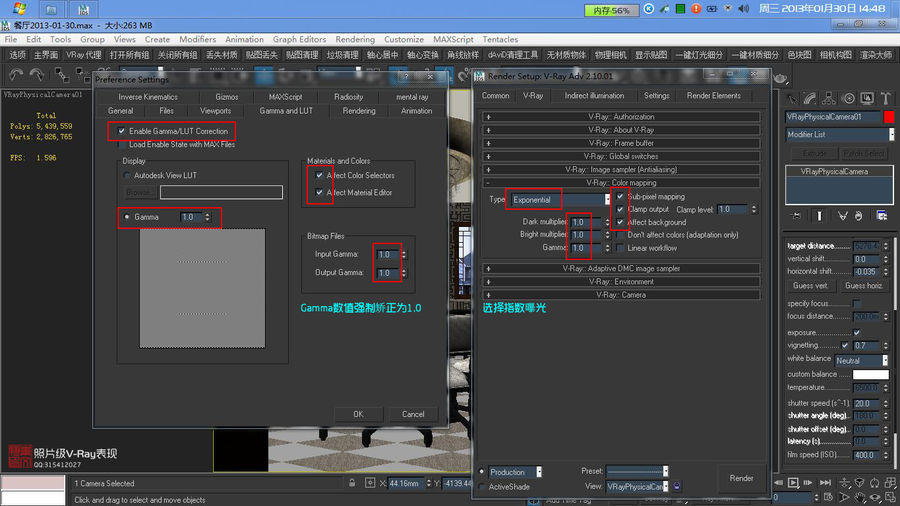This screenshot has height=506, width=900.
Task: Toggle Clamp output checkbox
Action: tap(620, 209)
